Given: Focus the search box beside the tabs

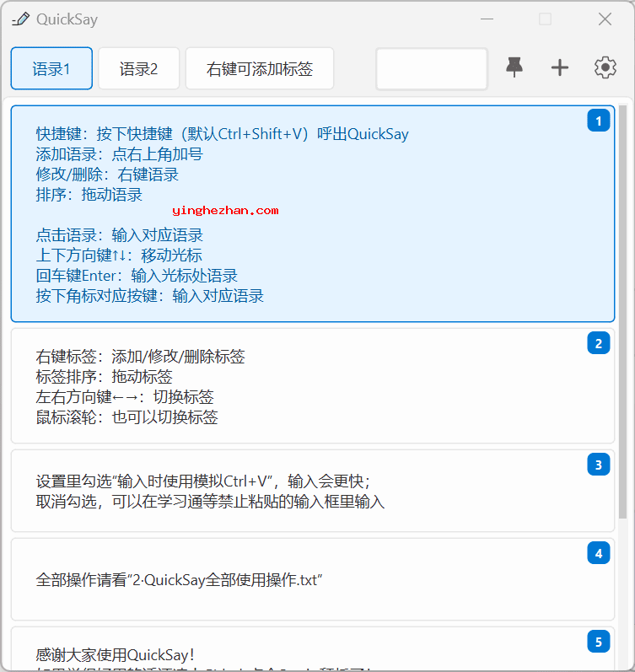Looking at the screenshot, I should coord(432,68).
